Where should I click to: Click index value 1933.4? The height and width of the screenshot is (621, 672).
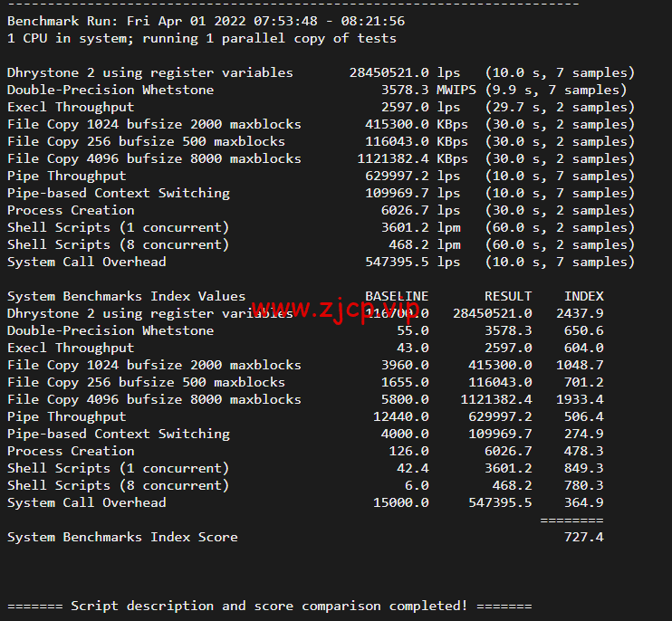580,399
